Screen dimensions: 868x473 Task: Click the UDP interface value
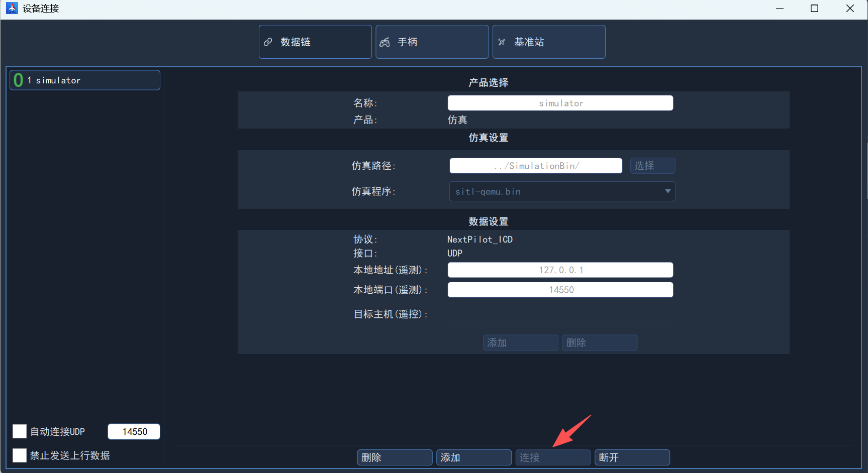click(x=455, y=254)
